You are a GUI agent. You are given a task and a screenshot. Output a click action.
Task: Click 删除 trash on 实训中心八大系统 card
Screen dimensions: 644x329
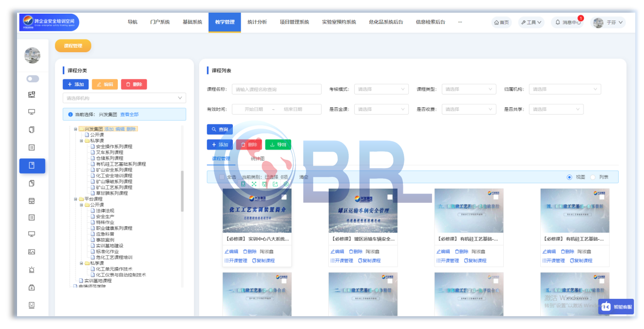pyautogui.click(x=249, y=252)
